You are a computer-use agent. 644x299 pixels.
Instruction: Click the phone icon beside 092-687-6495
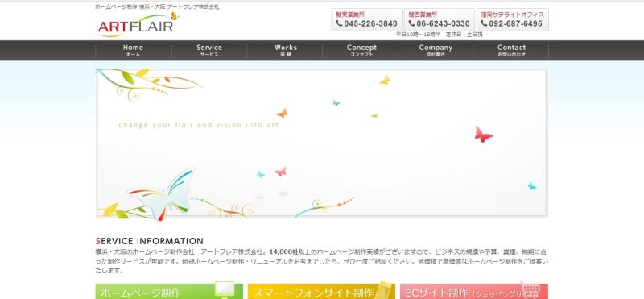[484, 23]
